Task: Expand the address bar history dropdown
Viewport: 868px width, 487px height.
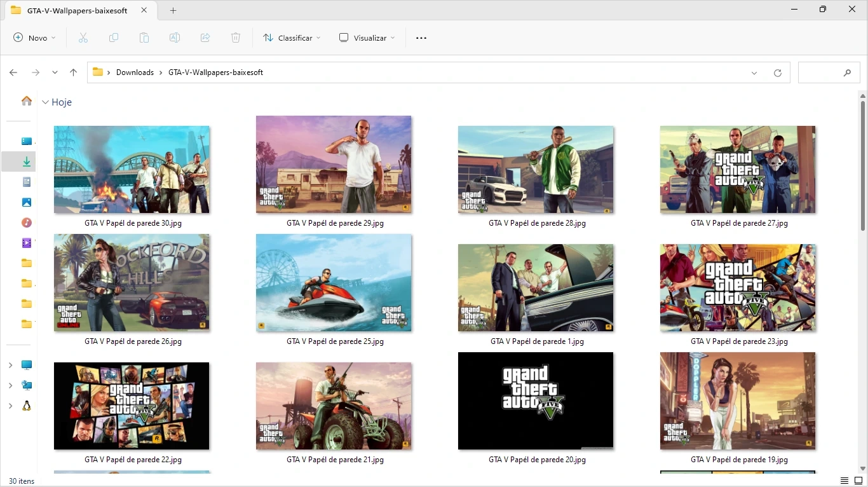Action: (754, 73)
